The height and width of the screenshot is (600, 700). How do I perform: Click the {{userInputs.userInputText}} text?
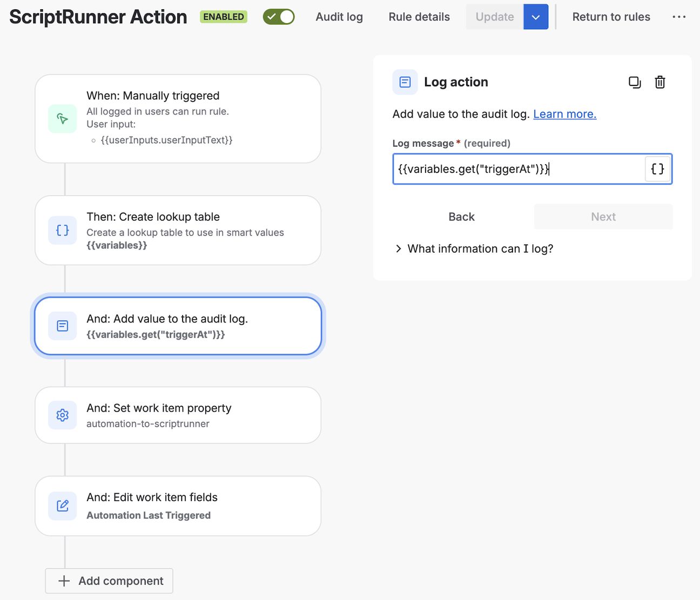166,140
